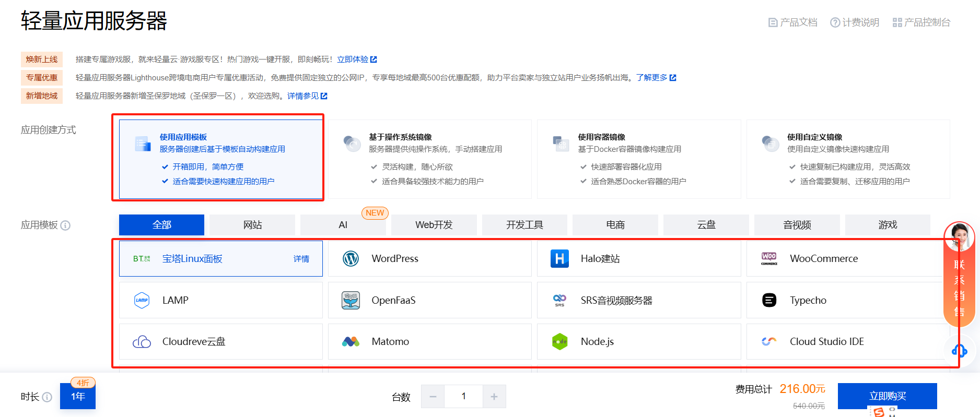Click the 焕新上线 tag
The image size is (980, 417).
click(x=42, y=59)
